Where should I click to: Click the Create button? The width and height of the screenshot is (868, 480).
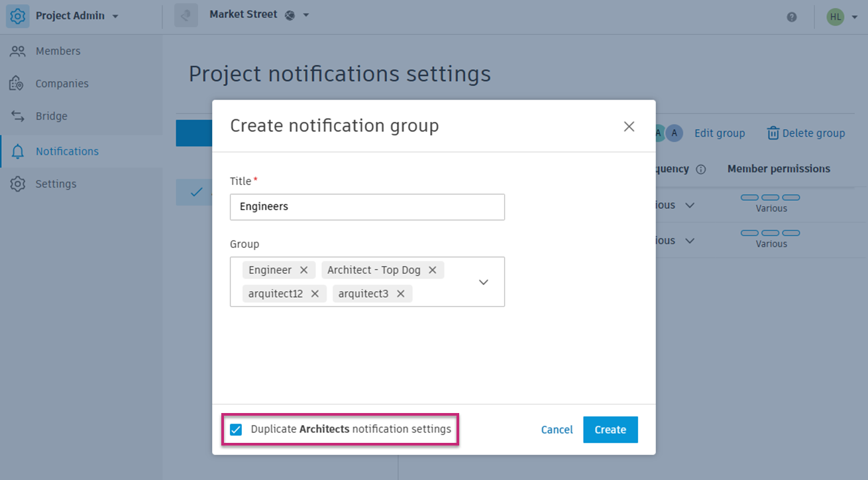coord(610,430)
